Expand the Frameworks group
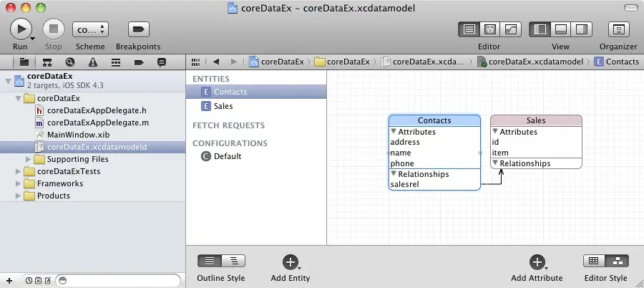Screen dimensions: 644x288 [19, 183]
